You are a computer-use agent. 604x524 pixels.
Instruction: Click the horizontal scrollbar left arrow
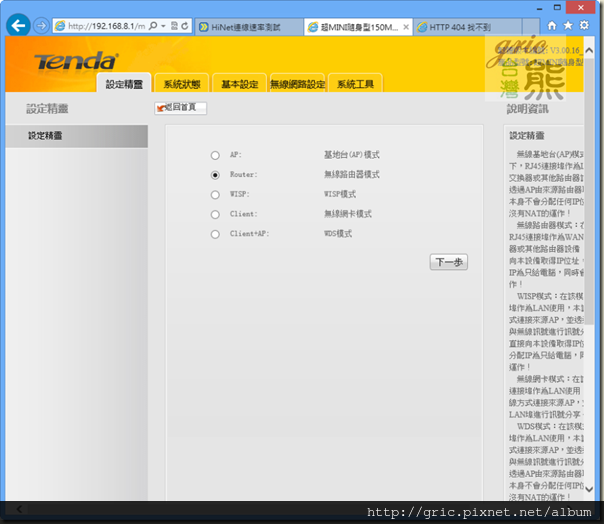click(19, 509)
